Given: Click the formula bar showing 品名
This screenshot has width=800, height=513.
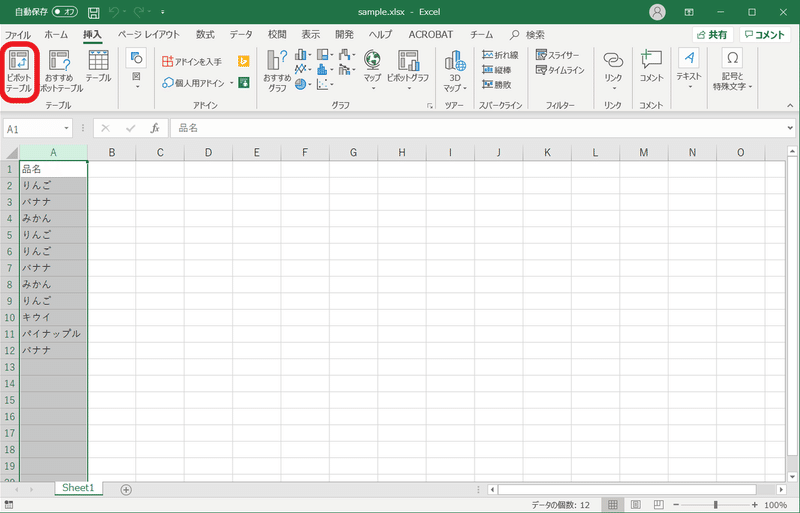Looking at the screenshot, I should pos(479,129).
